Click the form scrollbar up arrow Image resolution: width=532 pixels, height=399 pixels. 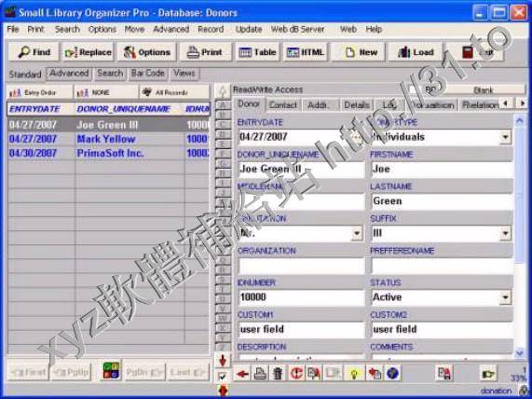click(519, 120)
